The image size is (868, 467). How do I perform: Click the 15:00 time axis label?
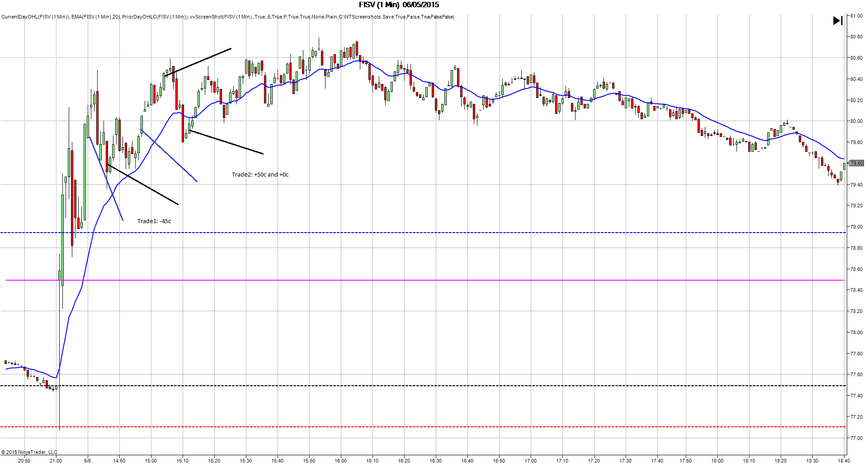(x=151, y=461)
